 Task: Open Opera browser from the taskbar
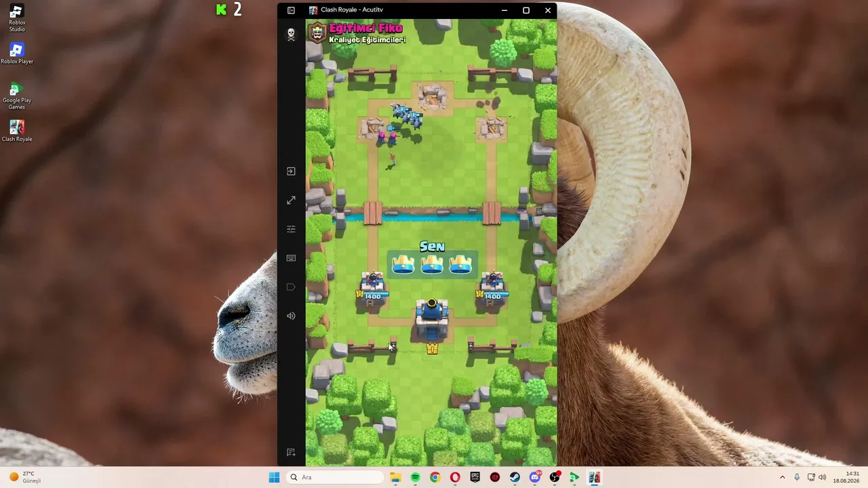click(455, 477)
